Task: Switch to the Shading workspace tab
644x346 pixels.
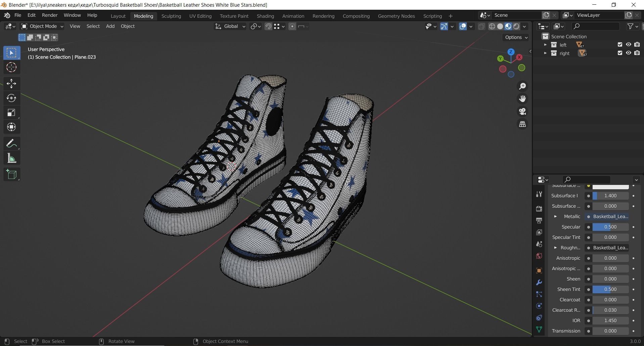Action: pyautogui.click(x=265, y=16)
